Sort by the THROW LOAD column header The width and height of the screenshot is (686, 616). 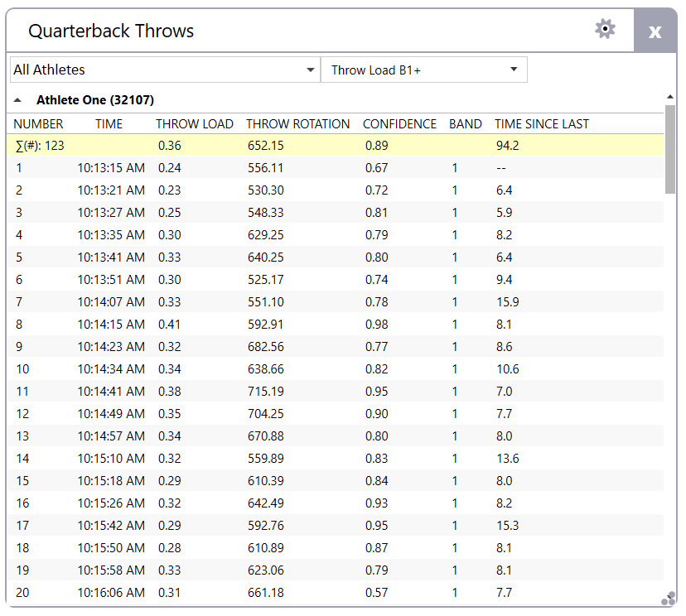tap(194, 124)
